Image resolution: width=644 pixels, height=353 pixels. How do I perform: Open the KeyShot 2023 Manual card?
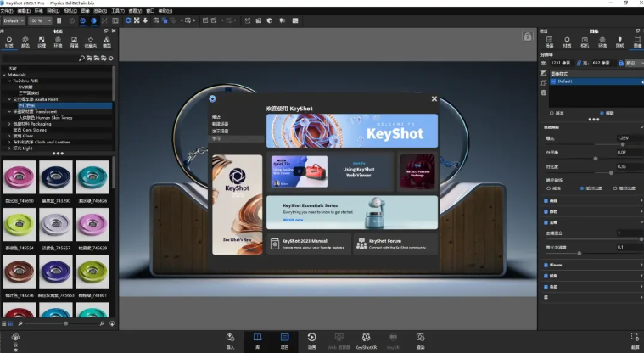tap(307, 244)
